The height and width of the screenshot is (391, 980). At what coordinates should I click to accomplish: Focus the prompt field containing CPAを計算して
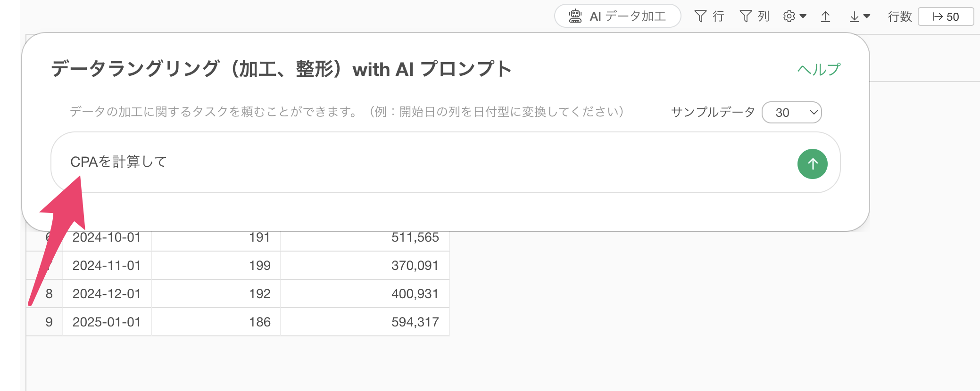coord(424,162)
